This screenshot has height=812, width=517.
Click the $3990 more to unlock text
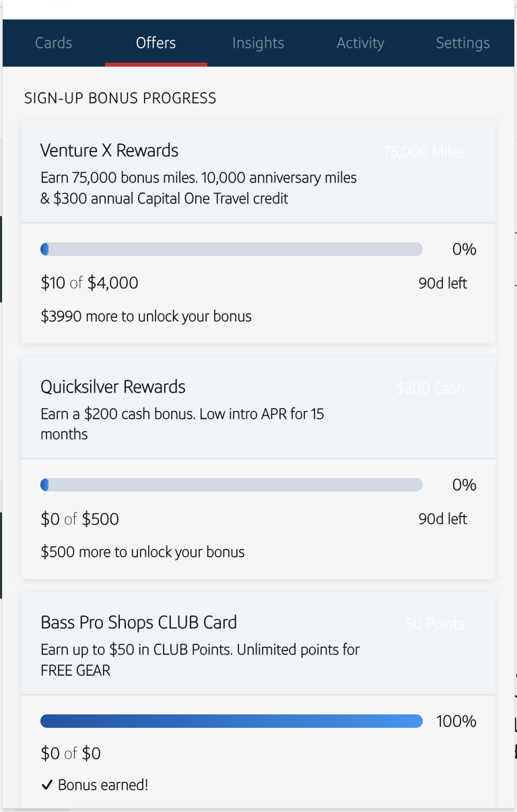coord(146,316)
